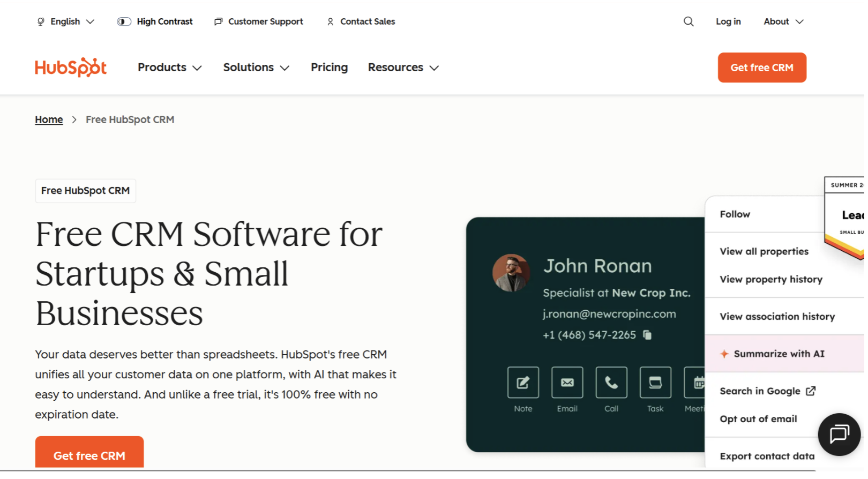
Task: Click the Meeting calendar icon on contact card
Action: pos(695,383)
